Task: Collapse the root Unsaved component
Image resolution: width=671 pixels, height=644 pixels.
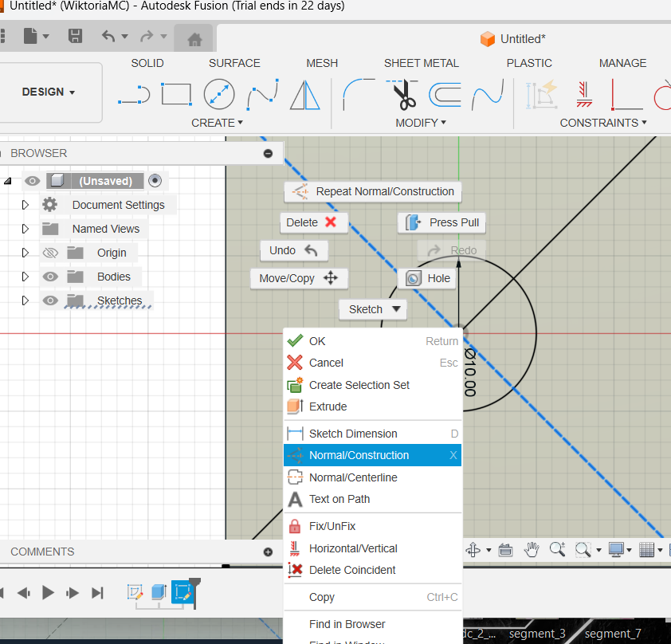Action: coord(8,181)
